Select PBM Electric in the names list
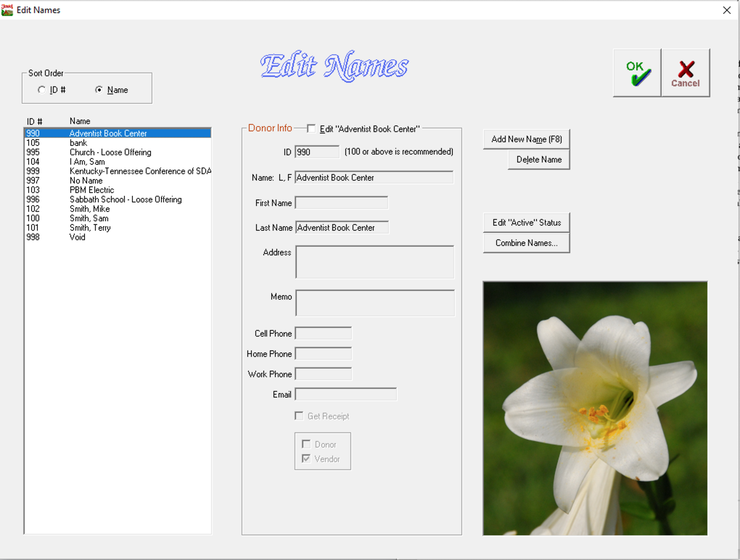The width and height of the screenshot is (740, 560). point(92,190)
